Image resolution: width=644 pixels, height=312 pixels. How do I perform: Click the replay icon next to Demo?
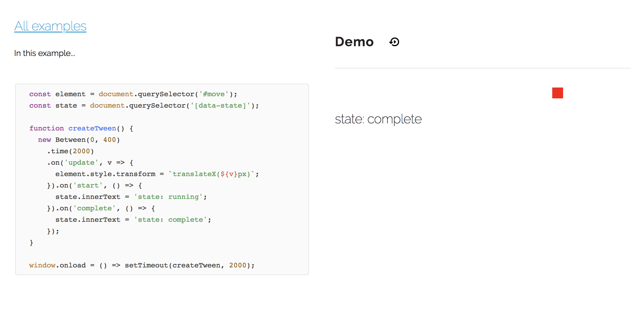pyautogui.click(x=394, y=42)
